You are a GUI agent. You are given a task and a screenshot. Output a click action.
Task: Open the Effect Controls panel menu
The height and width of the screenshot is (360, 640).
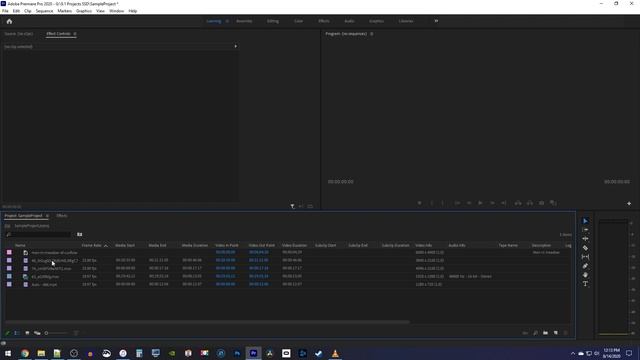pyautogui.click(x=75, y=34)
